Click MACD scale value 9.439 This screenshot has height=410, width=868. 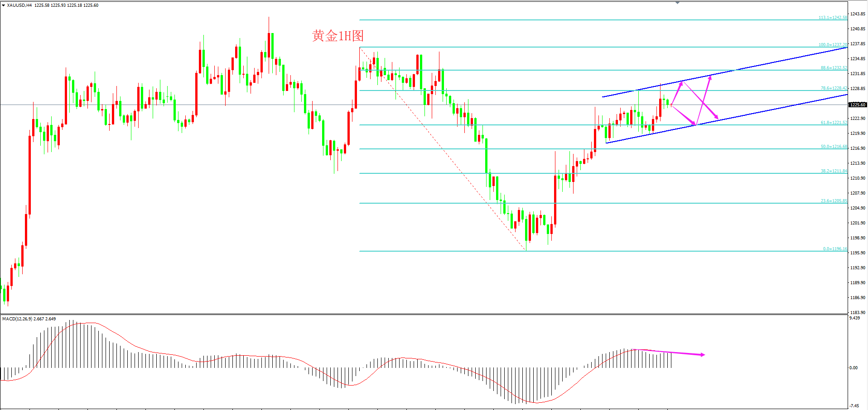(854, 318)
